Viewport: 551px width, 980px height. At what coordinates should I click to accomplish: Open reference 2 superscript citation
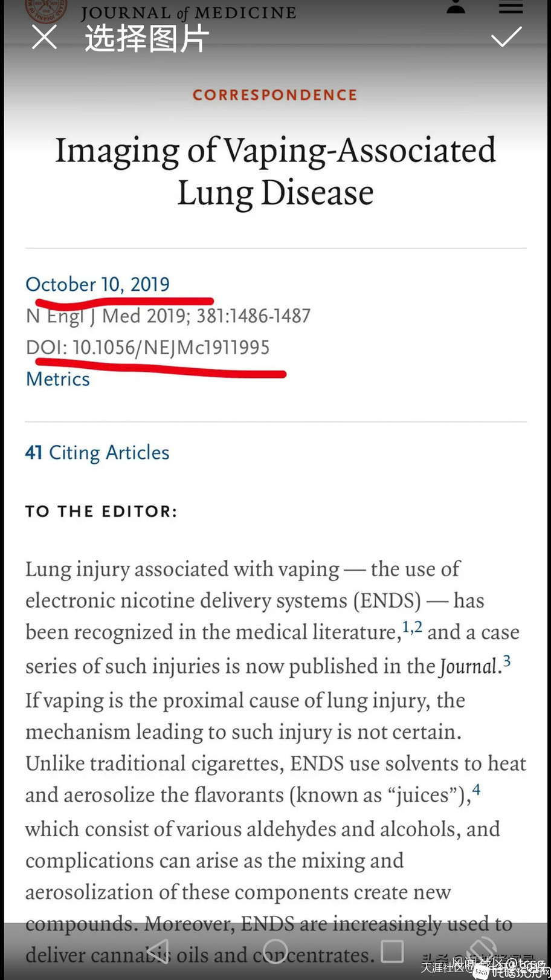[418, 626]
